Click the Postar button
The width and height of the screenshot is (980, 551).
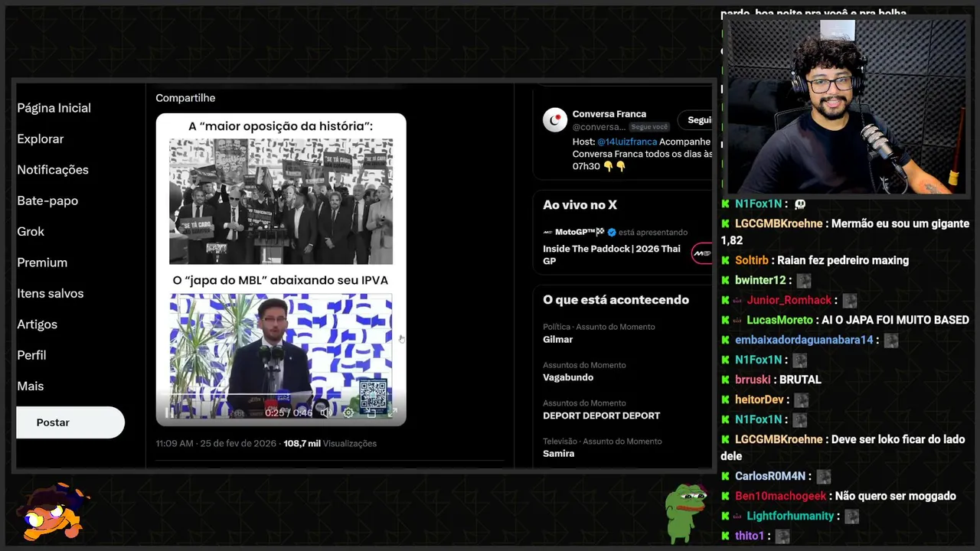click(x=70, y=422)
